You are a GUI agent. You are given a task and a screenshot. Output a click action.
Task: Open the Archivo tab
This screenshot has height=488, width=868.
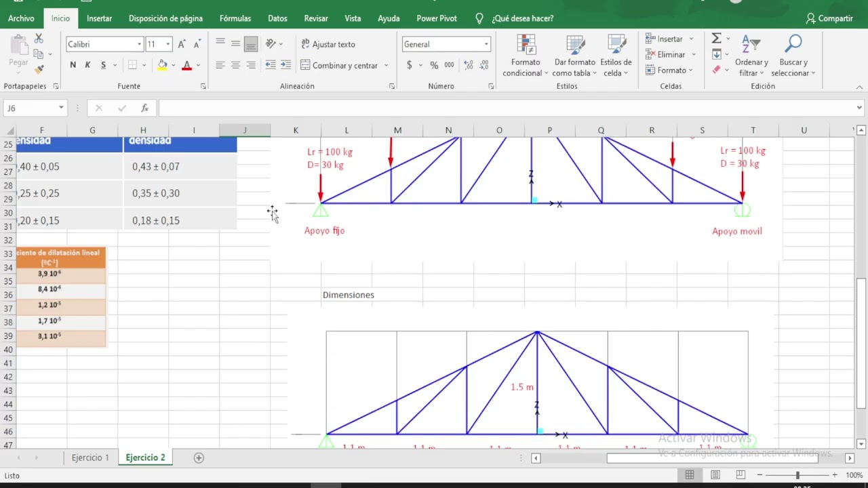(21, 18)
